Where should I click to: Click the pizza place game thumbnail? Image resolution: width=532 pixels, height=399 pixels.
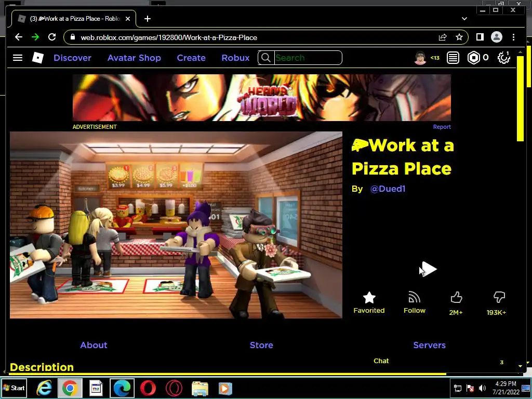176,225
